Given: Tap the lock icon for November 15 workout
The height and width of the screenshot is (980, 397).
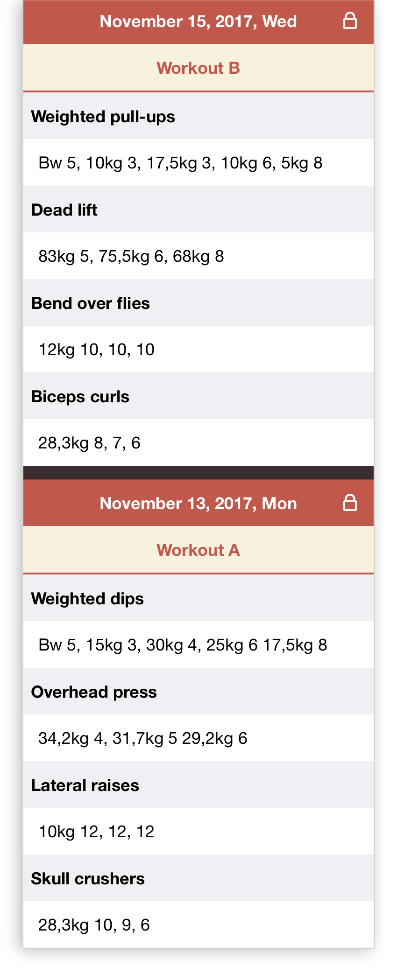Looking at the screenshot, I should click(350, 21).
